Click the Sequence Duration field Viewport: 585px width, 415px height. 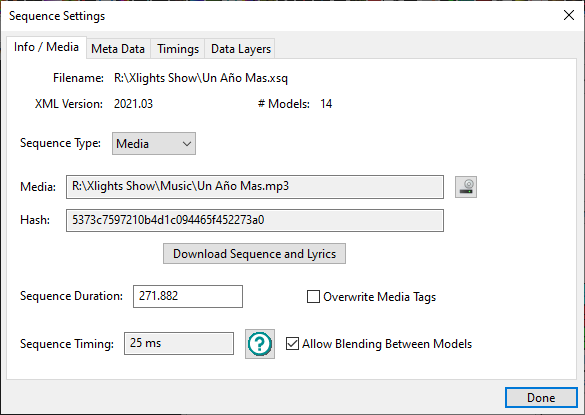(188, 296)
